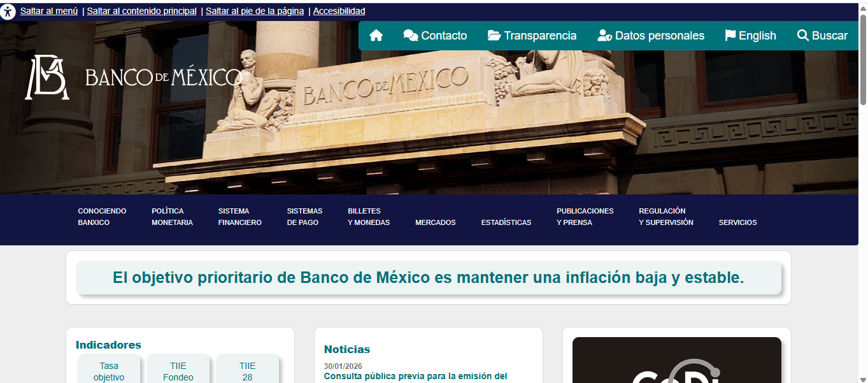Open the Sistema Financiero menu
This screenshot has height=383, width=868.
[x=239, y=217]
